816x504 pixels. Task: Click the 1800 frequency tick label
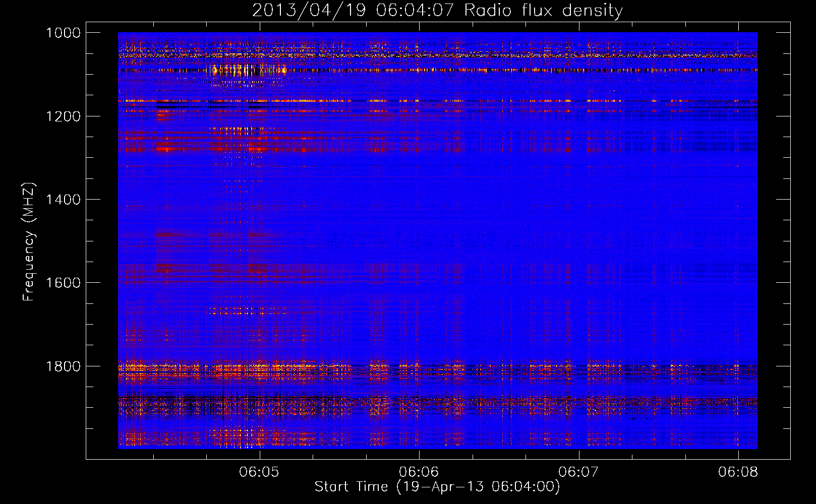point(63,366)
